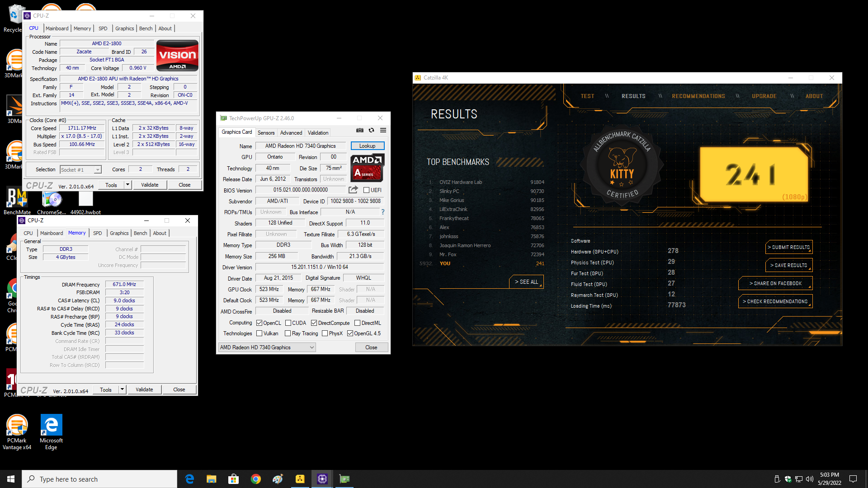Click the Windows taskbar search box
This screenshot has width=868, height=488.
(99, 479)
